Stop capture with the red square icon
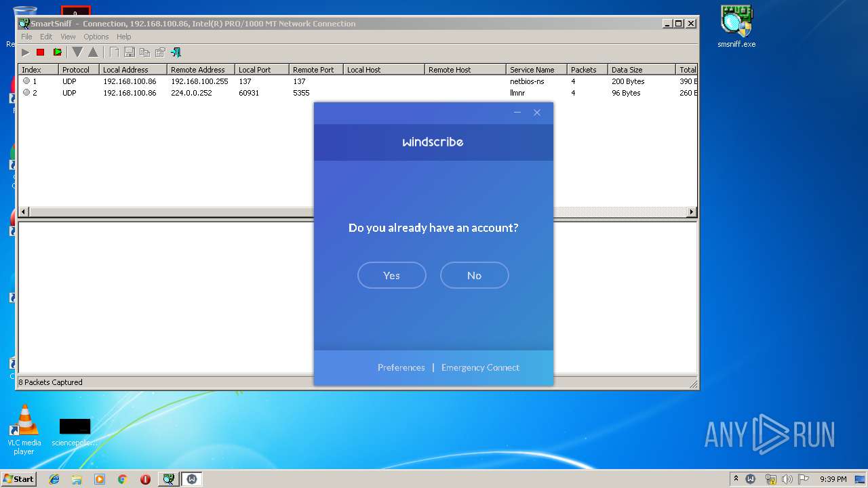This screenshot has width=868, height=488. pyautogui.click(x=40, y=52)
